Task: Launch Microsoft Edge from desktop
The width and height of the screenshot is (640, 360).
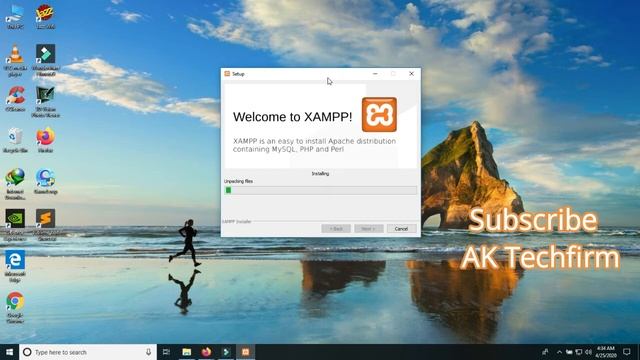Action: [15, 266]
